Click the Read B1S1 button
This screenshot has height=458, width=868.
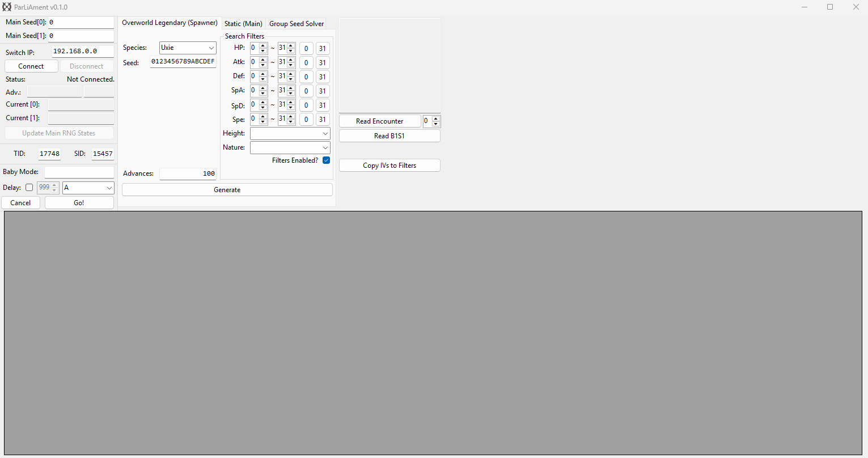(389, 136)
